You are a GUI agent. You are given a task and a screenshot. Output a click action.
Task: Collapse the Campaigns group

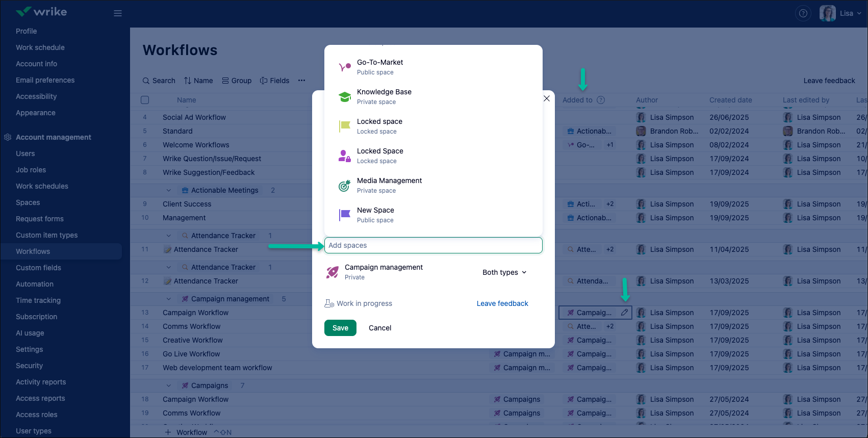coord(169,385)
